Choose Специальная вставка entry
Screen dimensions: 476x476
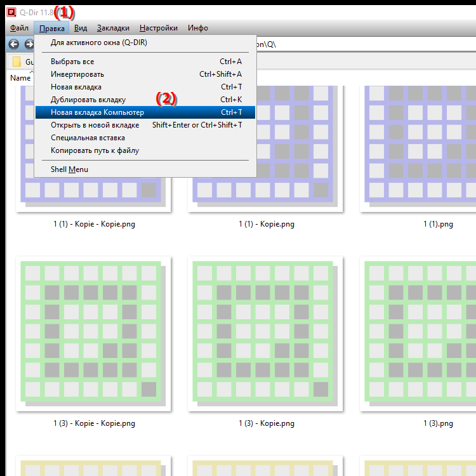tap(145, 138)
